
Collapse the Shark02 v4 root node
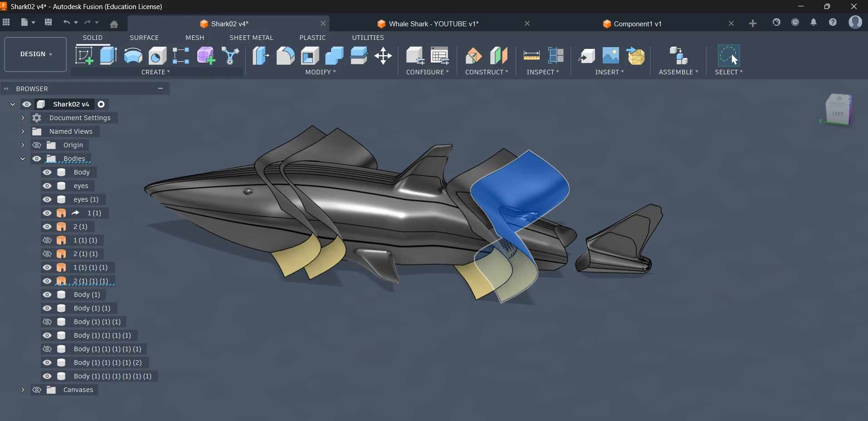(13, 104)
